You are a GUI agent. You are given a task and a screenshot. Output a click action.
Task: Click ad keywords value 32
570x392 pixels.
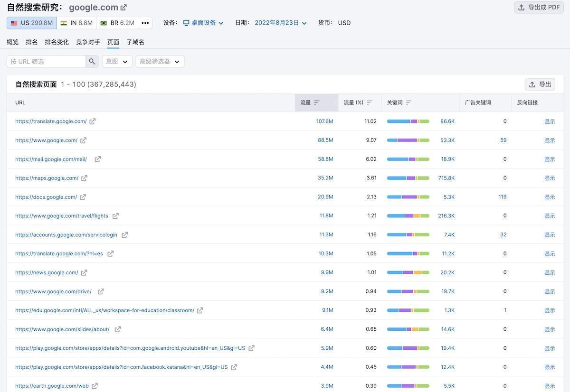coord(503,235)
